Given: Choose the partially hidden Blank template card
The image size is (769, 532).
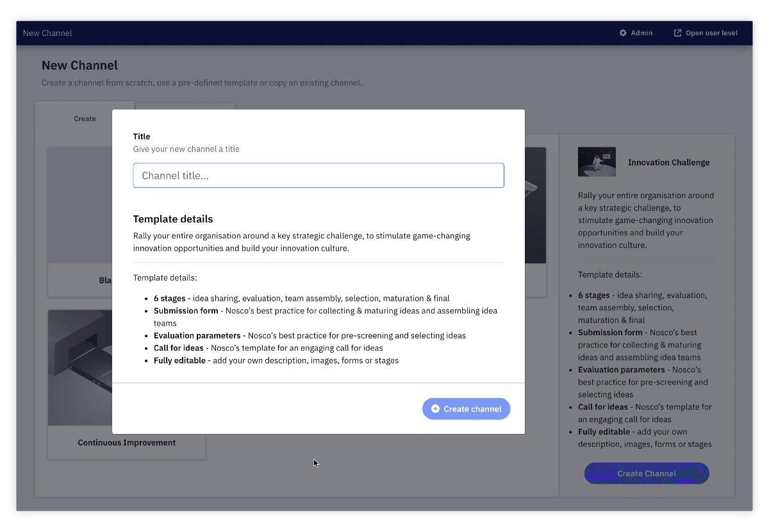Looking at the screenshot, I should [80, 221].
